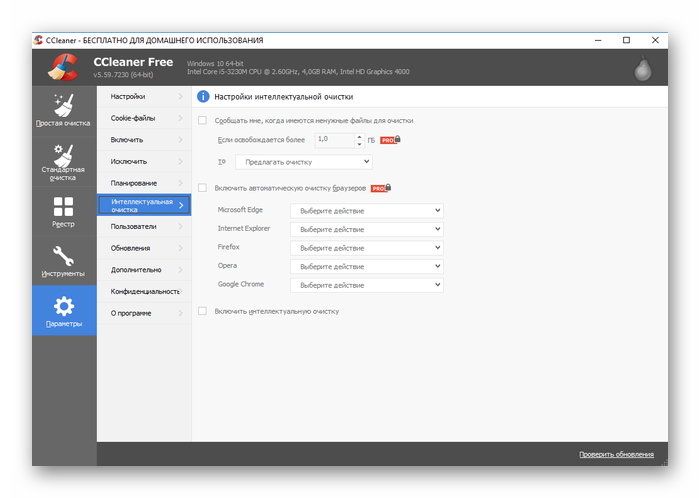Click the pear icon in header
The width and height of the screenshot is (700, 498).
(642, 69)
